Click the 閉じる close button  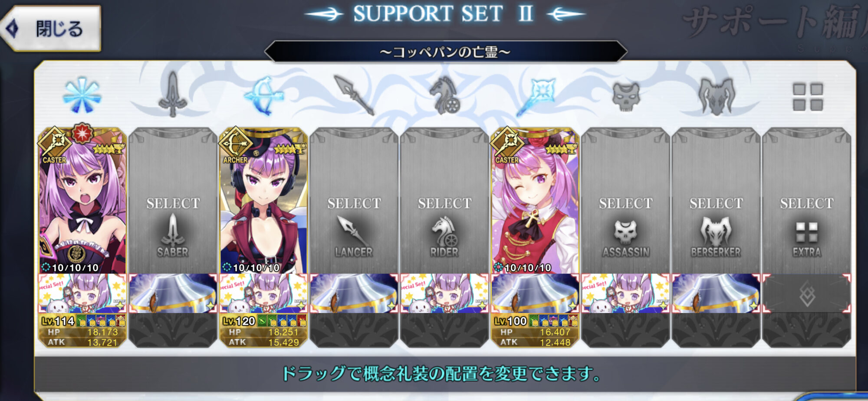51,29
